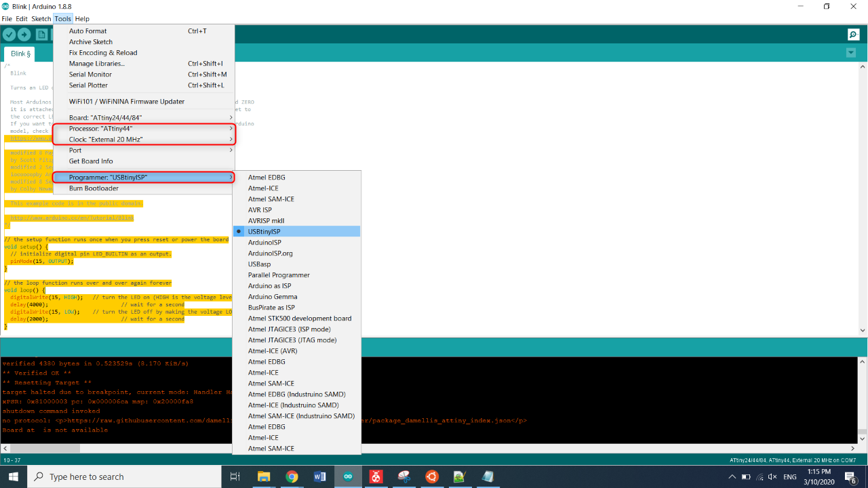868x488 pixels.
Task: Pick the USBasp programmer option
Action: [296, 264]
